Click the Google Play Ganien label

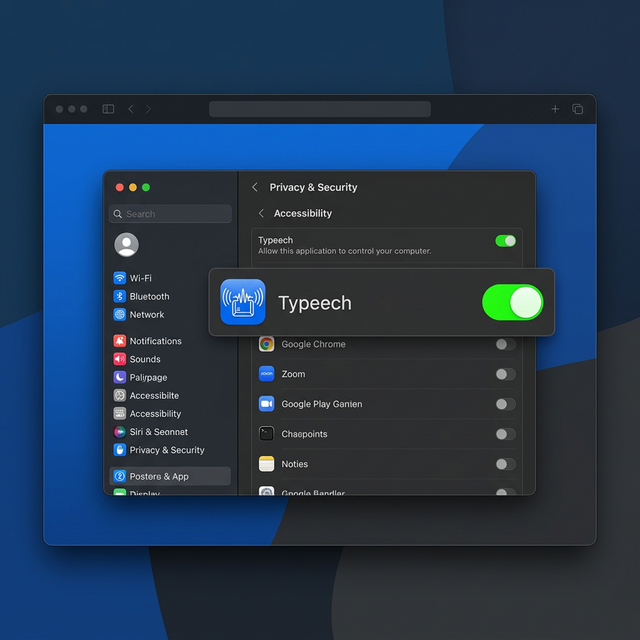coord(322,404)
